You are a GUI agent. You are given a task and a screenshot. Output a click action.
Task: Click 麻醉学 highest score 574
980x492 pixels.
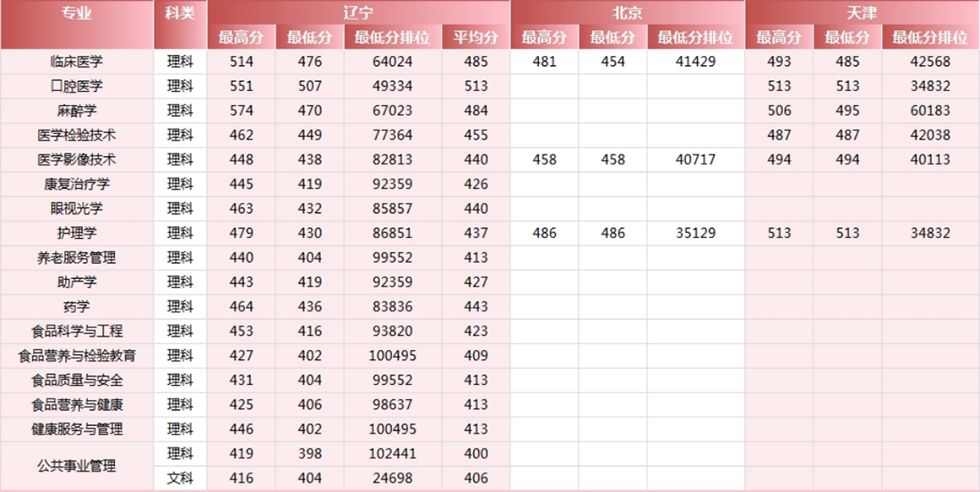pyautogui.click(x=241, y=111)
